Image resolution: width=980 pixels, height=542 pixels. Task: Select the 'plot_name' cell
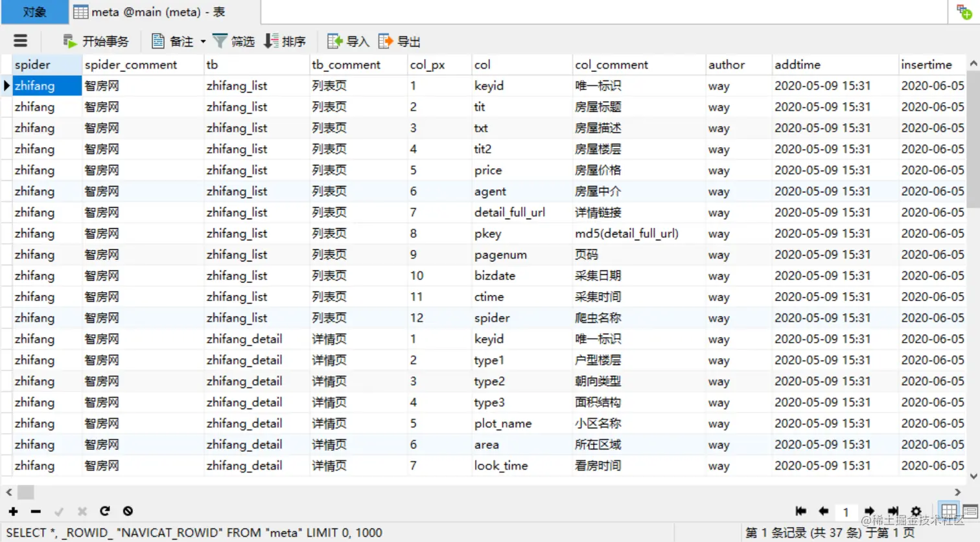click(x=521, y=423)
